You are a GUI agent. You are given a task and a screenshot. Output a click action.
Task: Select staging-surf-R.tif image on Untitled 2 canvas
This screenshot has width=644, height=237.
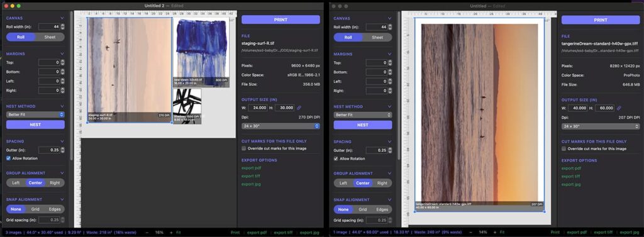130,70
